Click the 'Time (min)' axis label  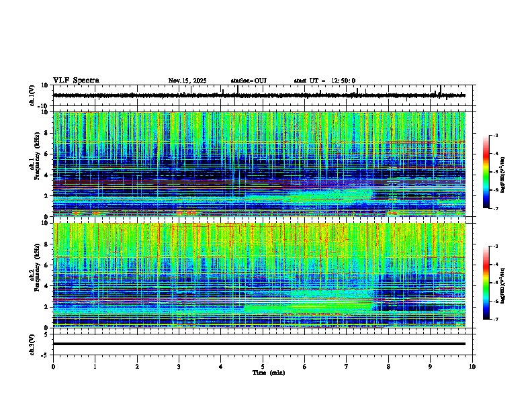pos(269,373)
